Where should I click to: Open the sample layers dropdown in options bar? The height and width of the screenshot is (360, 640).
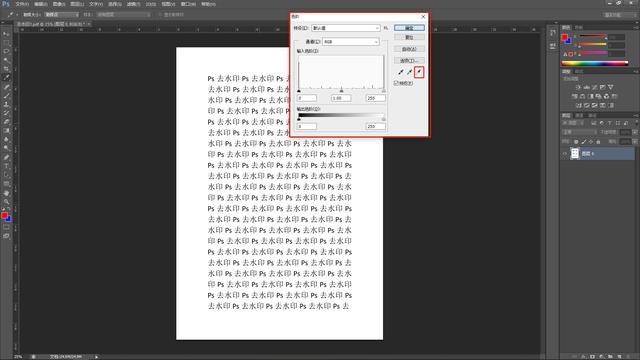click(124, 15)
